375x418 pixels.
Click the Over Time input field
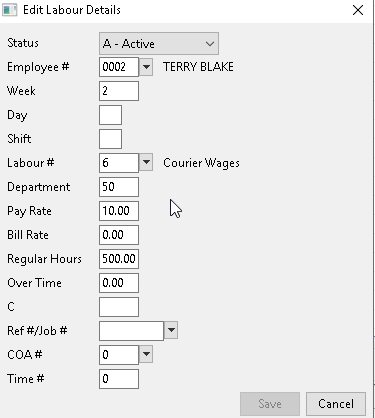[x=119, y=283]
